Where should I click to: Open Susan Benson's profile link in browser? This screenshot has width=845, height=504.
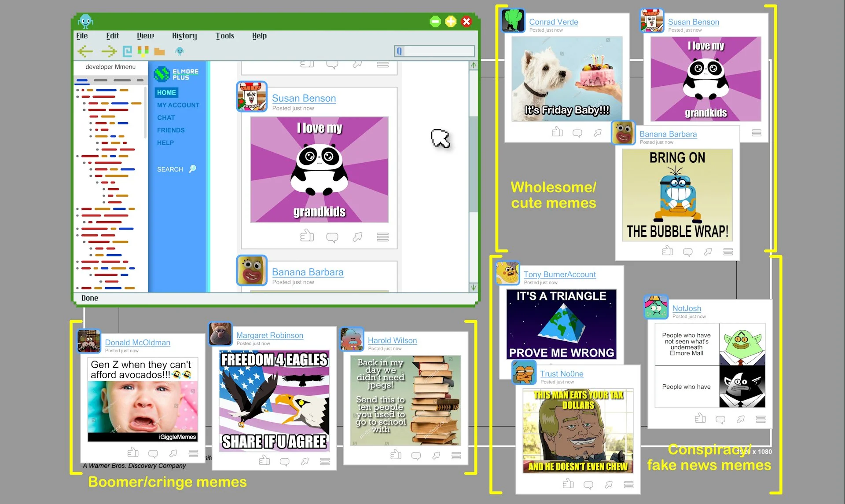[x=304, y=98]
